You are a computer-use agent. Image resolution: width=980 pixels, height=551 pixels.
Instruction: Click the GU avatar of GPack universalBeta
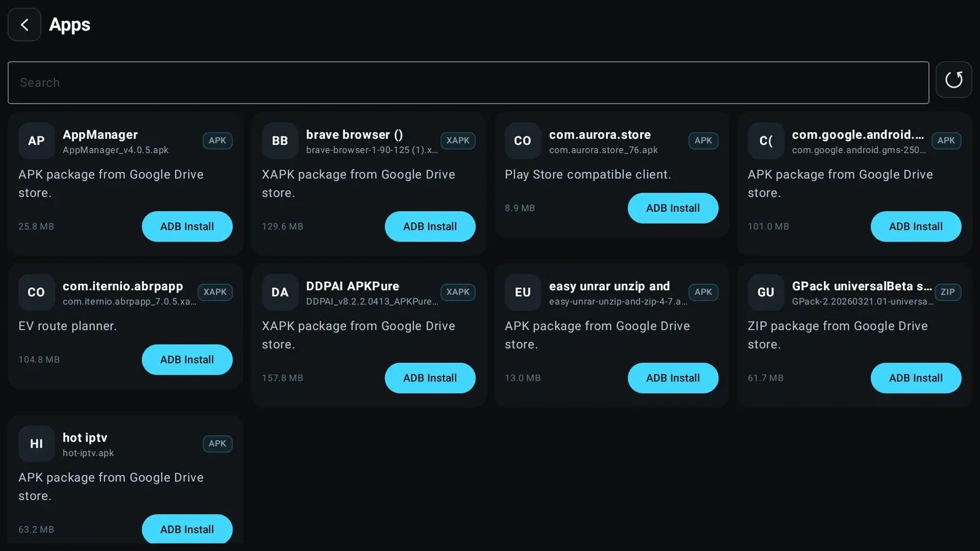[766, 292]
